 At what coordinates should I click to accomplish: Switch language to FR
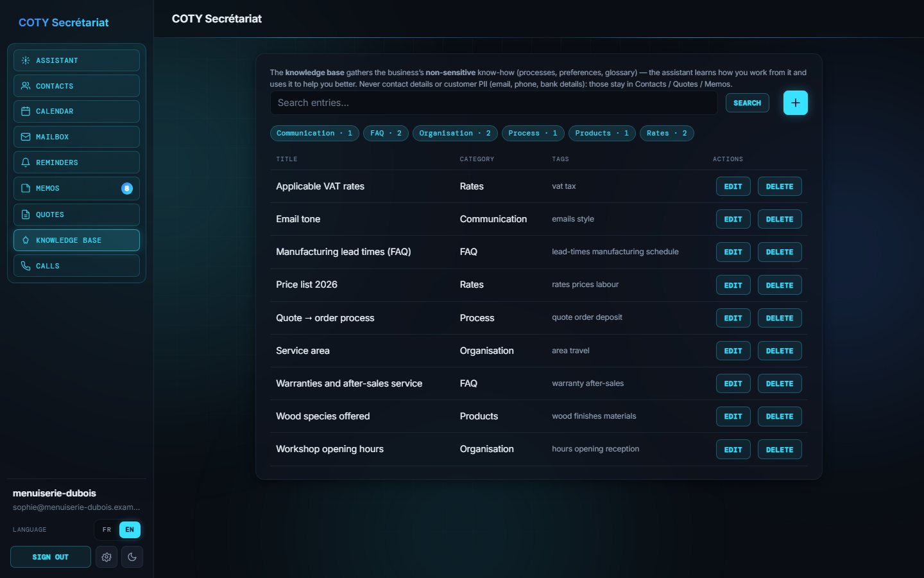point(107,530)
